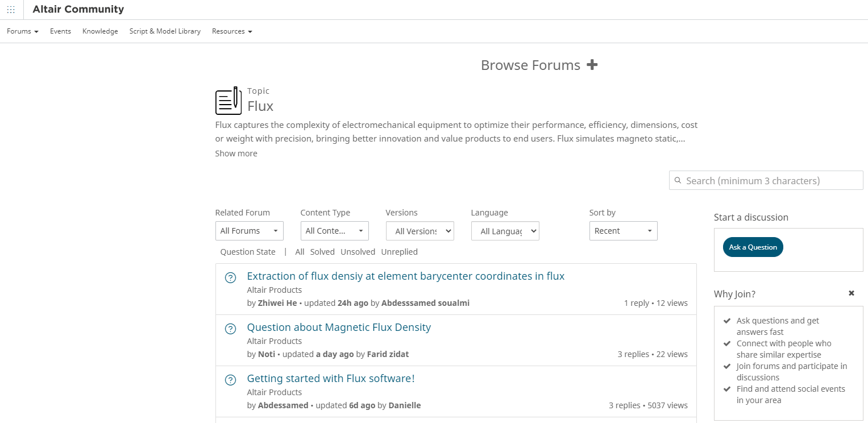
Task: Open the Forums menu
Action: click(23, 31)
